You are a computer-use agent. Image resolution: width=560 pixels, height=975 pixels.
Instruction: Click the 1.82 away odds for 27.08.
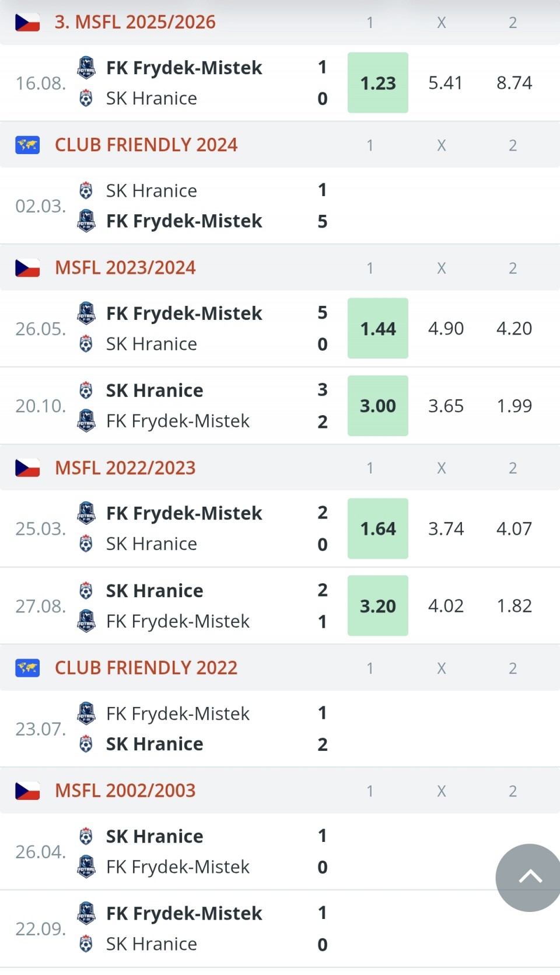[x=514, y=606]
